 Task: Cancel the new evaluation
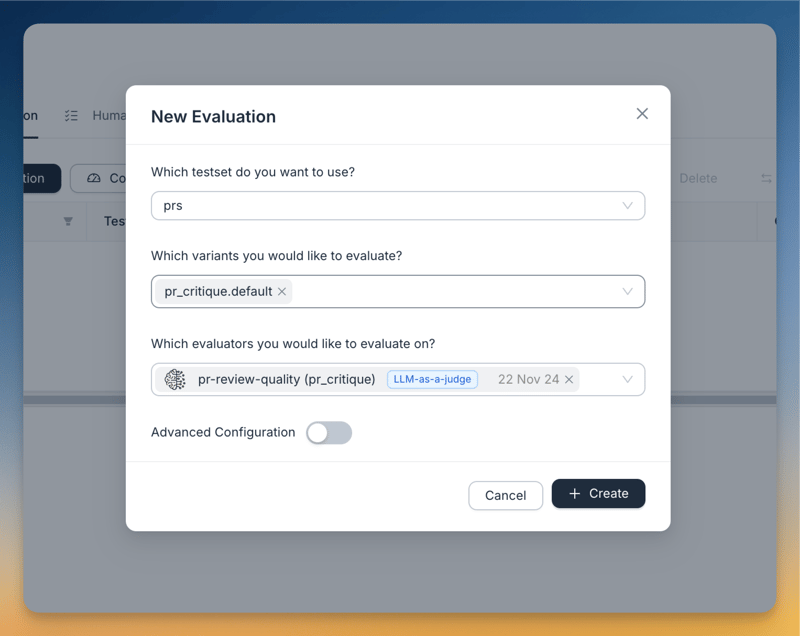coord(505,494)
